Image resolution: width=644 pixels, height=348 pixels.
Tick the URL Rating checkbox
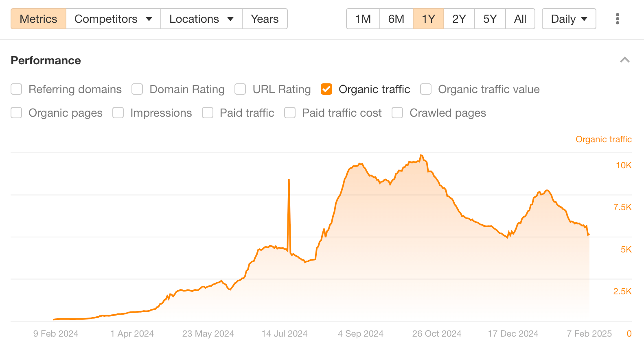[x=240, y=89]
